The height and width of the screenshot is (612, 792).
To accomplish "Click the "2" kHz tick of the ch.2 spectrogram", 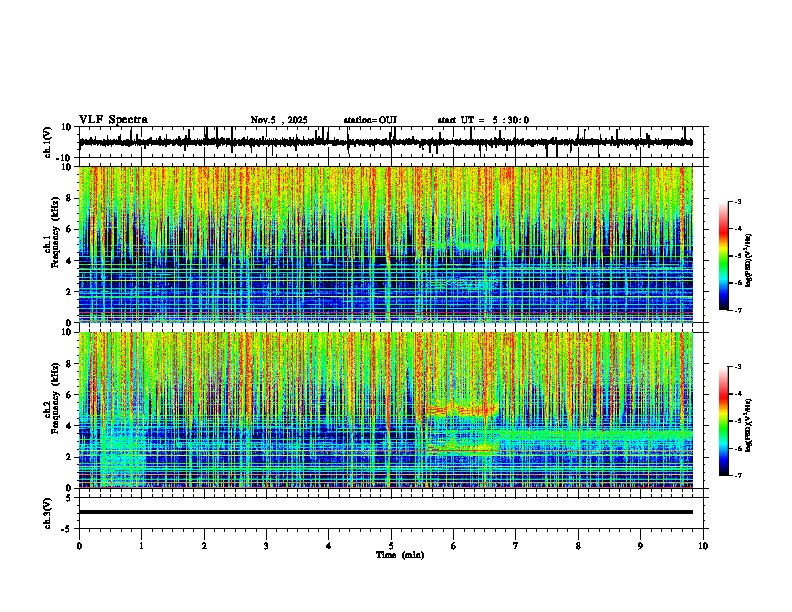I will tap(69, 457).
